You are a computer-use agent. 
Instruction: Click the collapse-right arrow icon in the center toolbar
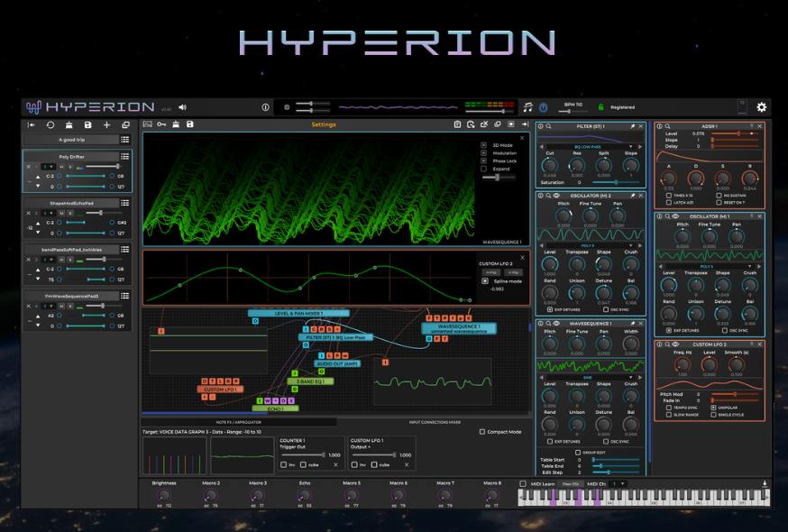click(525, 124)
